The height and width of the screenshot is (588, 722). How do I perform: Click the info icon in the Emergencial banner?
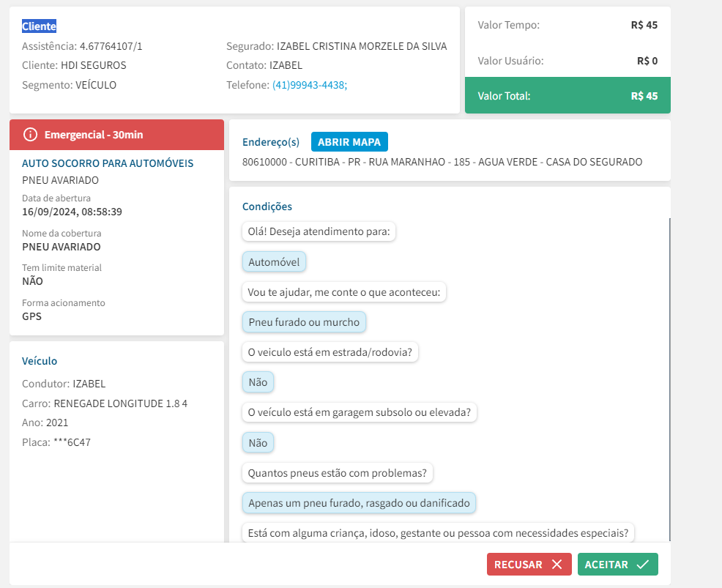tap(30, 135)
